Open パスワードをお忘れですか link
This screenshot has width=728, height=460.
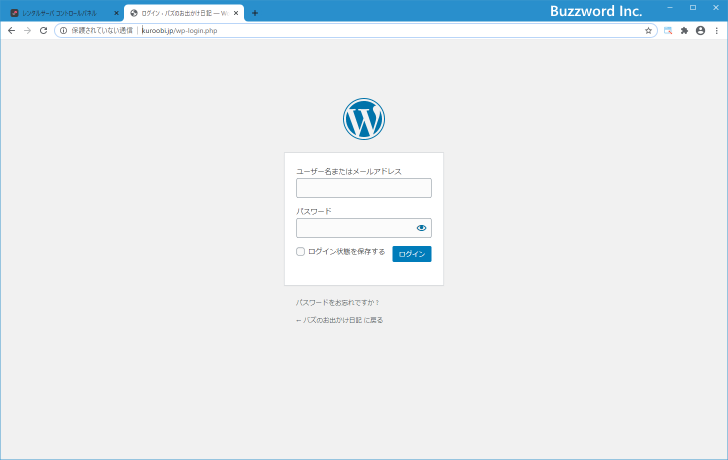338,303
